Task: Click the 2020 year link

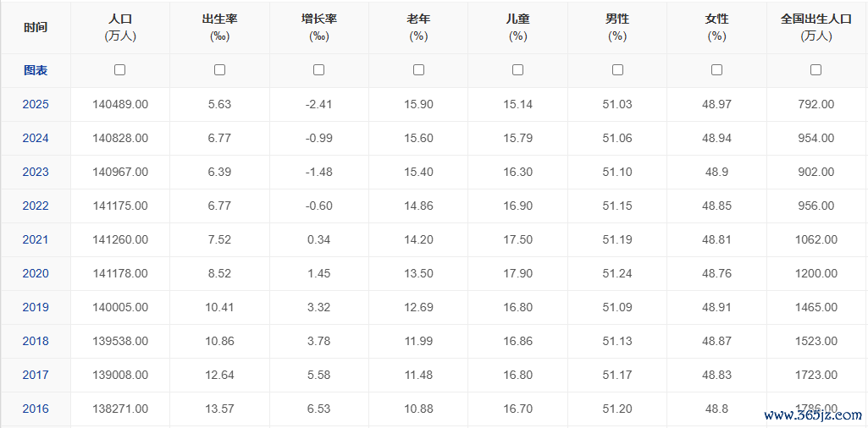Action: 36,273
